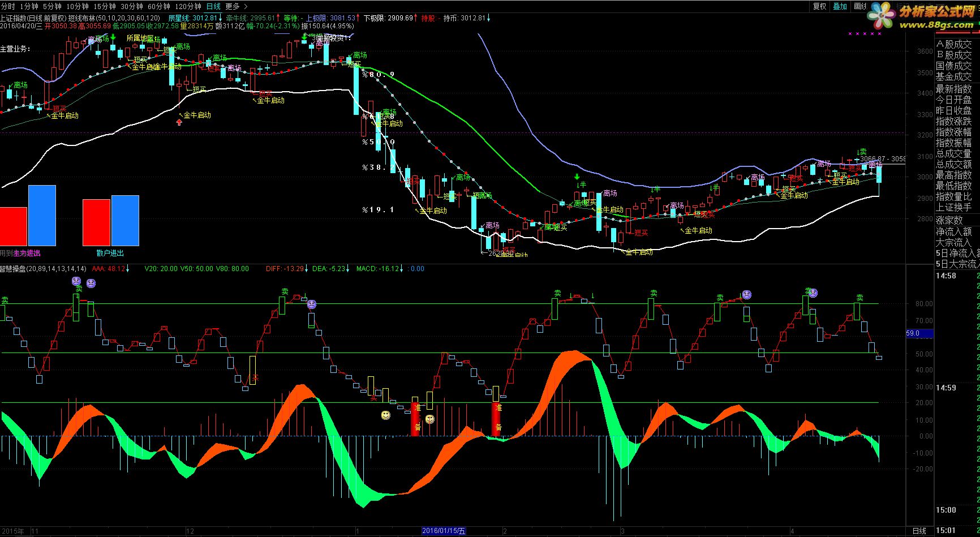Click the blue 散户进出 bar
Screen dimensions: 980x537
pos(125,221)
